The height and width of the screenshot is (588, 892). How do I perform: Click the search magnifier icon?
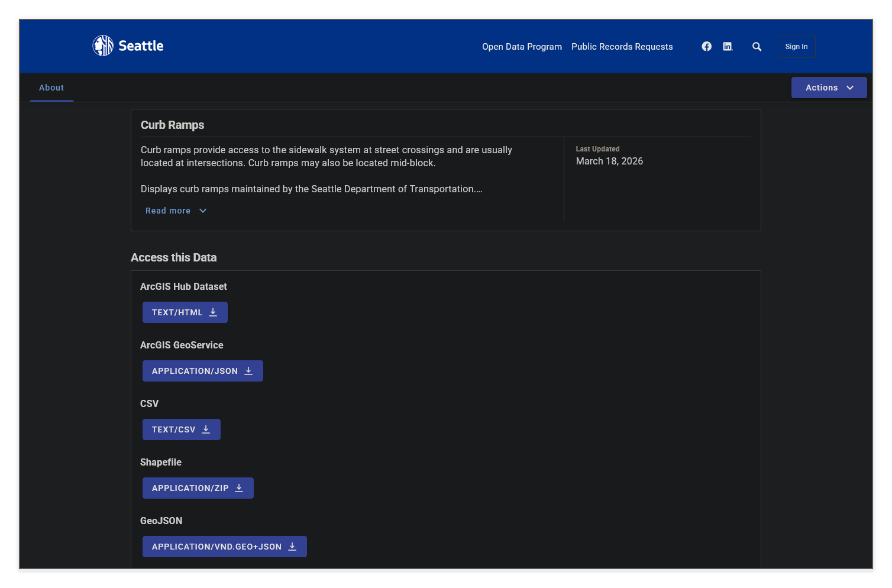point(757,47)
